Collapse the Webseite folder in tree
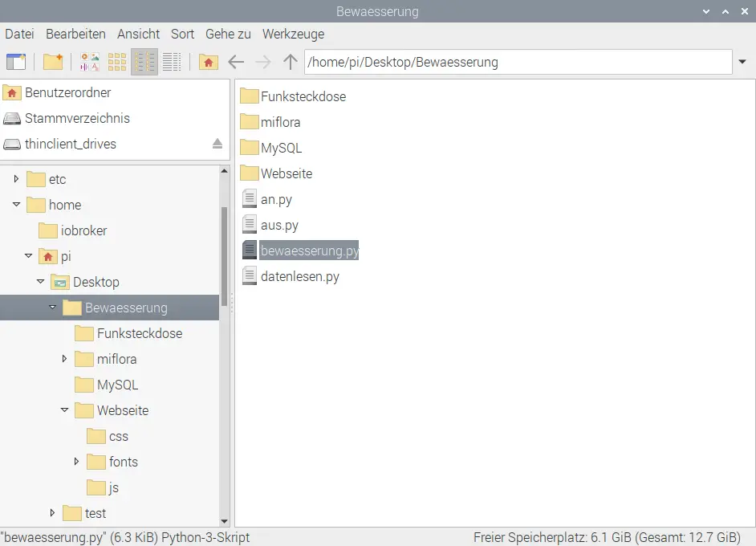The height and width of the screenshot is (546, 756). click(x=65, y=410)
